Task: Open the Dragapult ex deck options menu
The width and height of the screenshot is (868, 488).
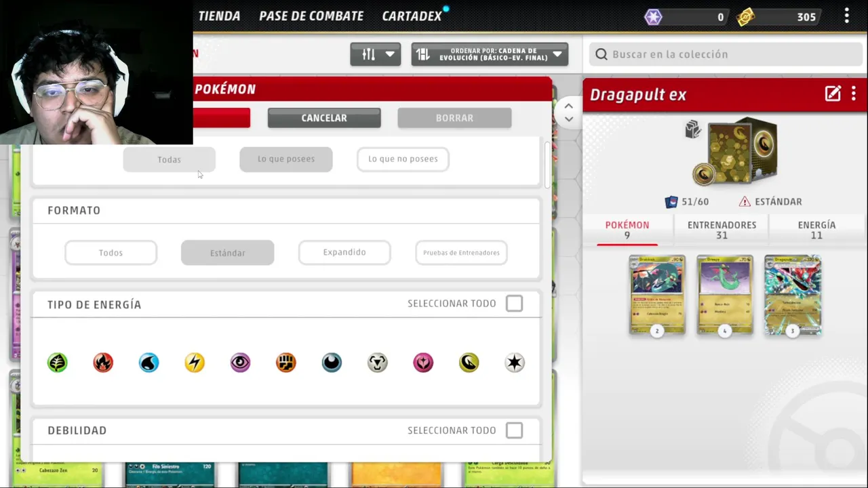Action: (x=854, y=94)
